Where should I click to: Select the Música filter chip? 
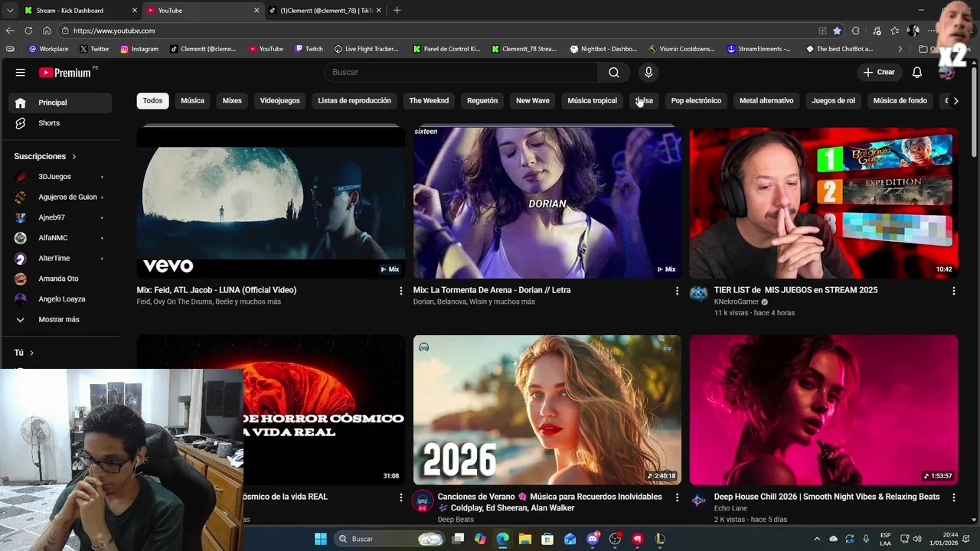[x=192, y=100]
